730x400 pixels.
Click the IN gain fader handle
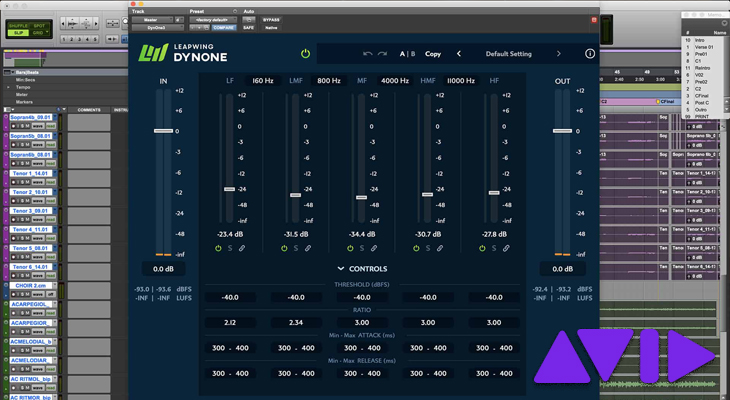pos(163,131)
